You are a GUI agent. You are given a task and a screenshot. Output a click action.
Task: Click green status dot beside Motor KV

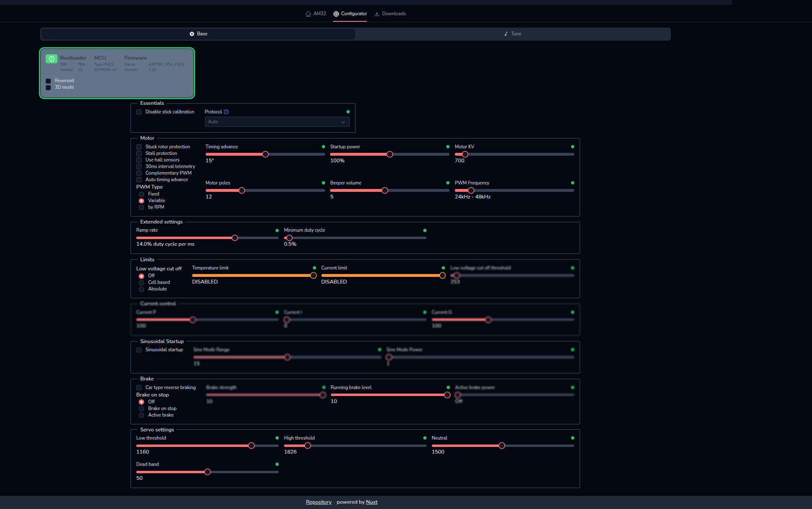coord(572,147)
